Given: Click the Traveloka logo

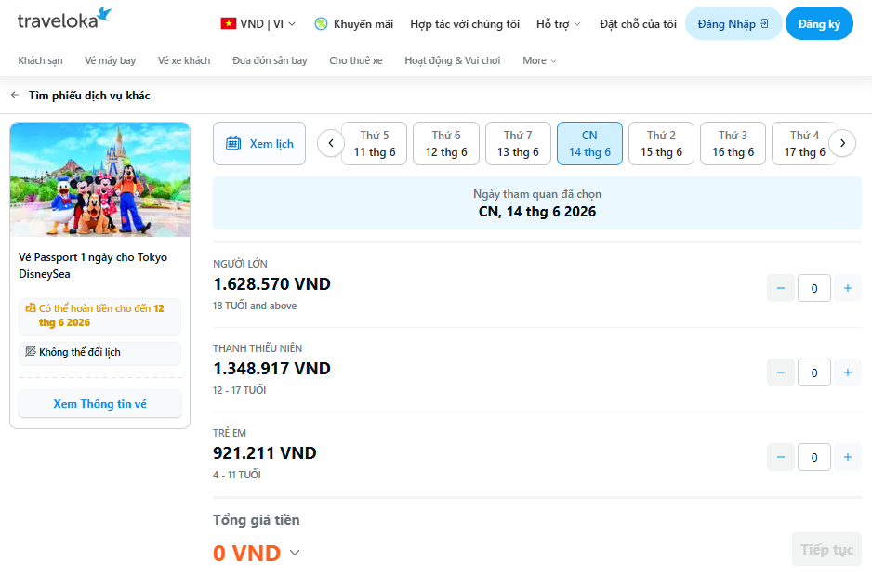Looking at the screenshot, I should [x=64, y=19].
